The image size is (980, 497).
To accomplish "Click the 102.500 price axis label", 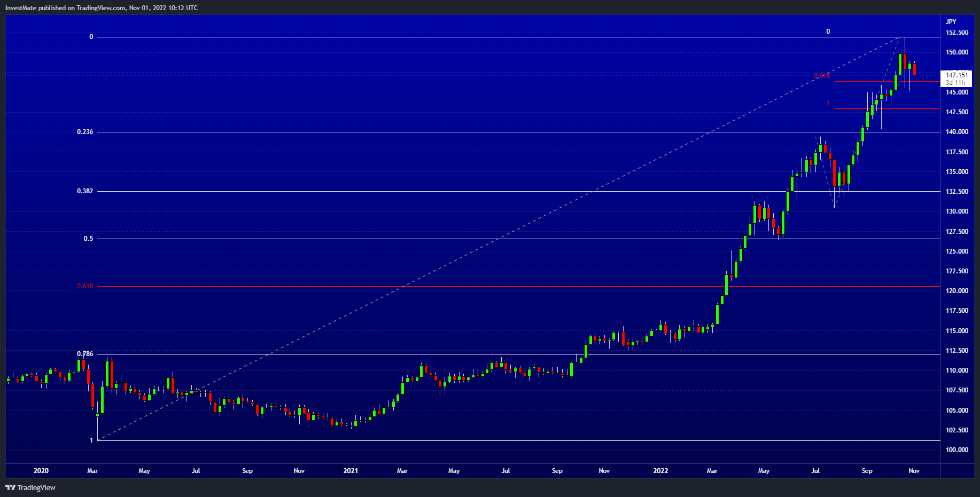I will pyautogui.click(x=956, y=430).
